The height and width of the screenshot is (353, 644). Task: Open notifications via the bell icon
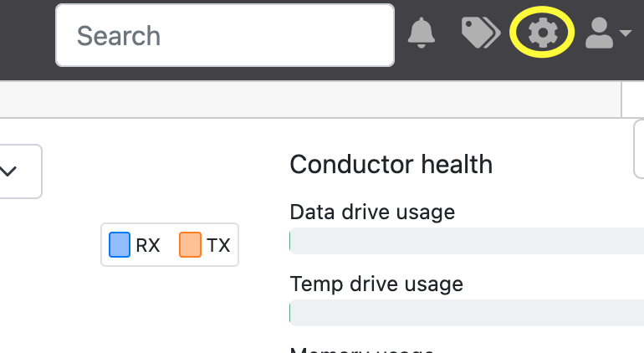click(422, 33)
